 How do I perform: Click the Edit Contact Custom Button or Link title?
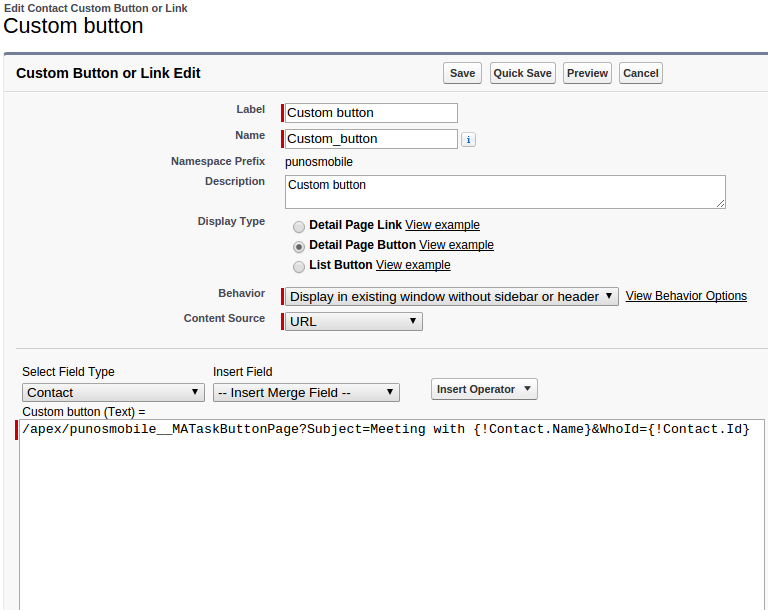pos(96,8)
